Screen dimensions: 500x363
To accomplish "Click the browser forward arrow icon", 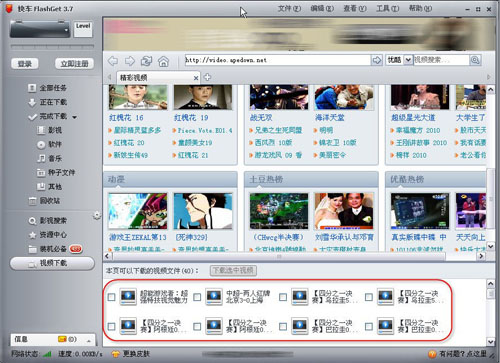I will click(x=130, y=61).
